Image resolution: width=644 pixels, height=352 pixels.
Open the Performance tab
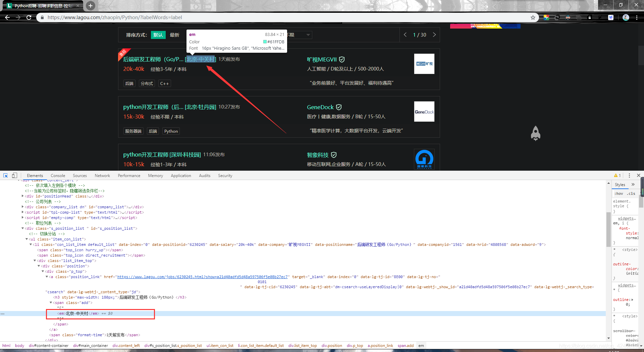point(129,175)
